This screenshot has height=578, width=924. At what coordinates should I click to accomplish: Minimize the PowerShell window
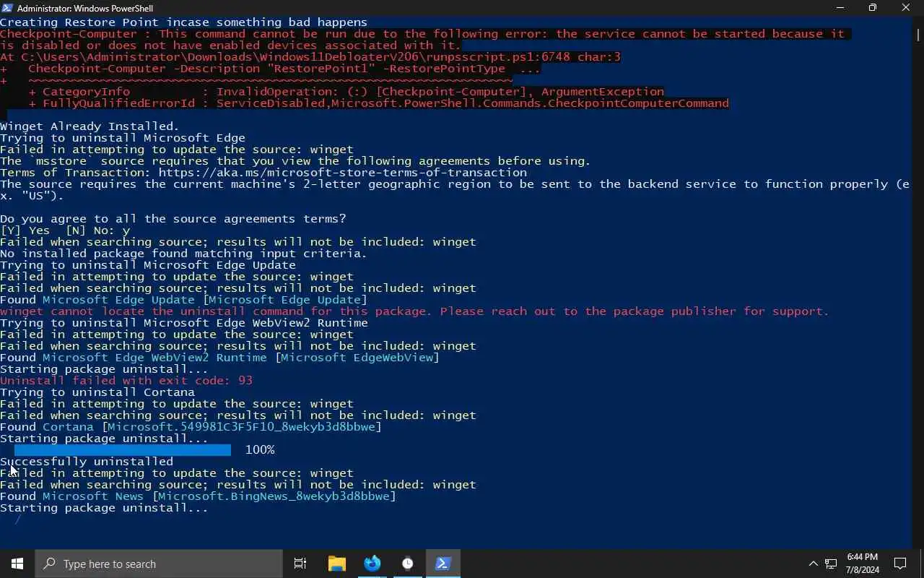(840, 8)
